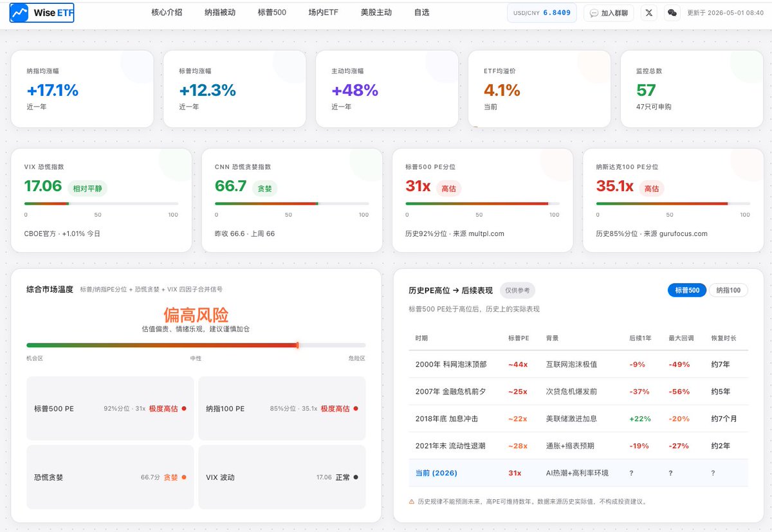Click the 标普PE column header

click(519, 338)
